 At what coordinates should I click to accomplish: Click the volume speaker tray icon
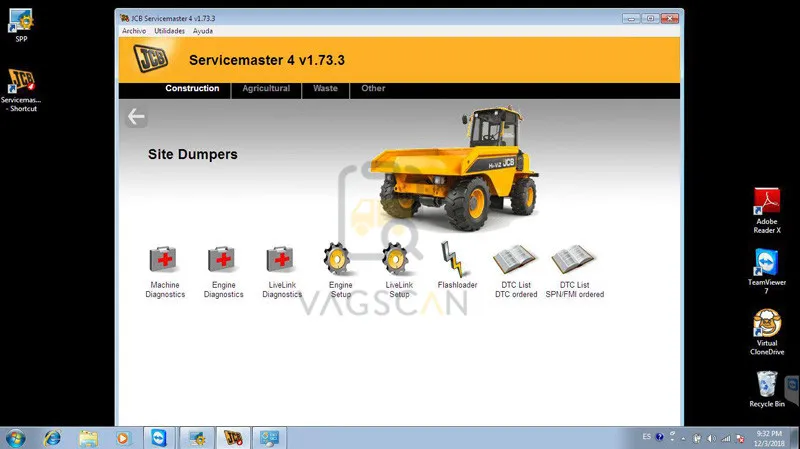pos(711,438)
